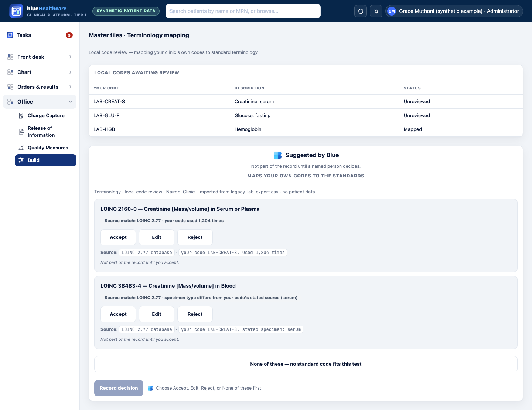Select the LAB-GLU-F code row
The height and width of the screenshot is (410, 532).
(x=306, y=116)
